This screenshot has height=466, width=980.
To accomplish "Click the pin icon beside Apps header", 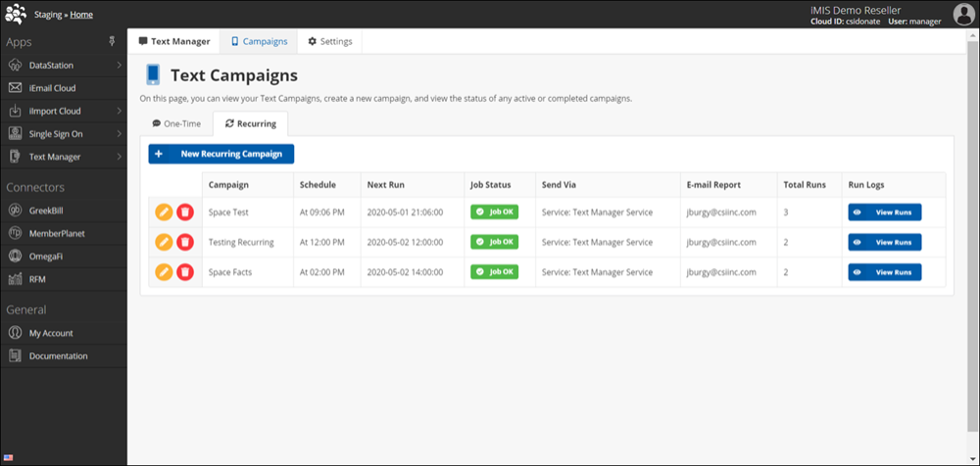I will [112, 42].
